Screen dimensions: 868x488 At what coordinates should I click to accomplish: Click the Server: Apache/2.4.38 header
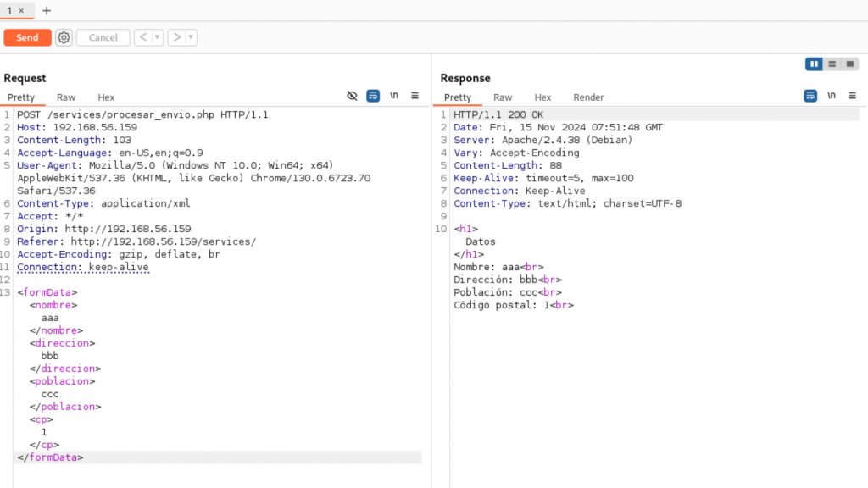point(542,140)
